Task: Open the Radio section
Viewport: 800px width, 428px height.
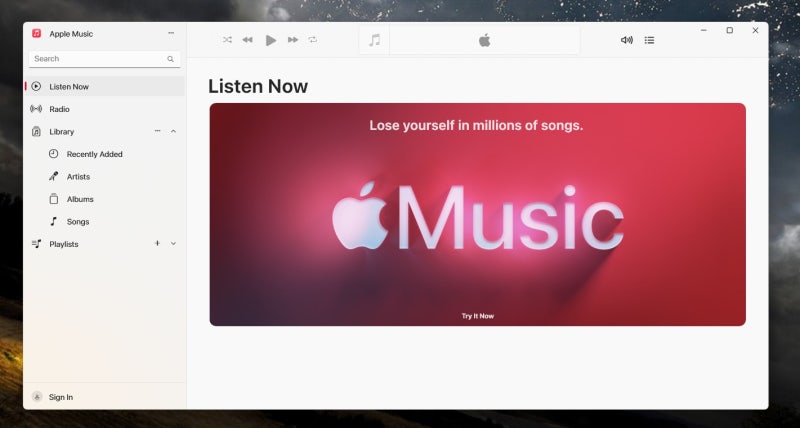Action: [x=105, y=109]
